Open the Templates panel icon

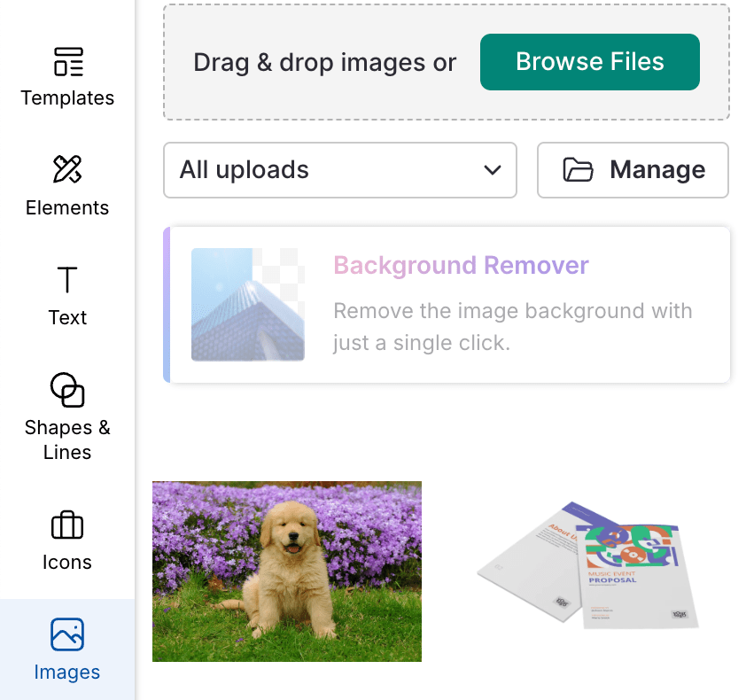point(68,62)
